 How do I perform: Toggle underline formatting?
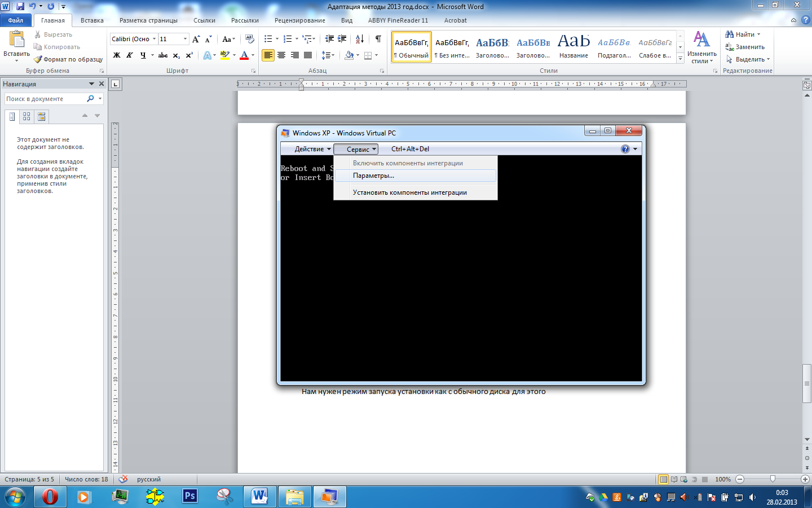[143, 55]
